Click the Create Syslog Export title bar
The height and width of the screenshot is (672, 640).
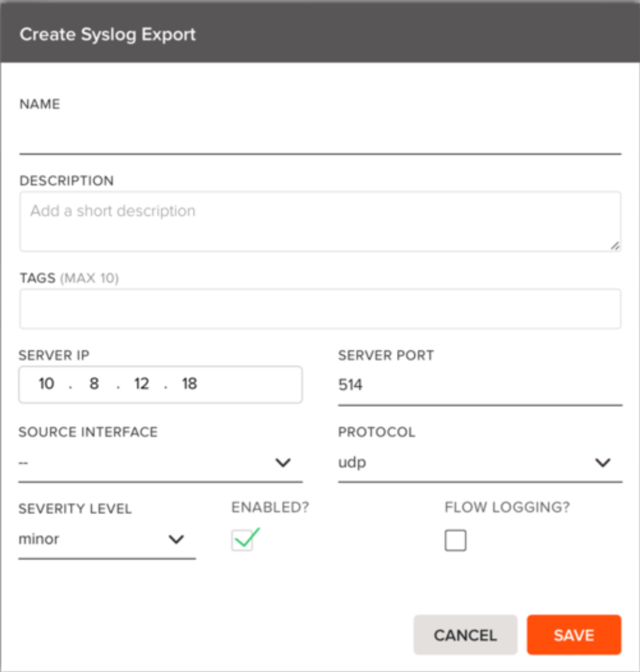click(x=320, y=34)
